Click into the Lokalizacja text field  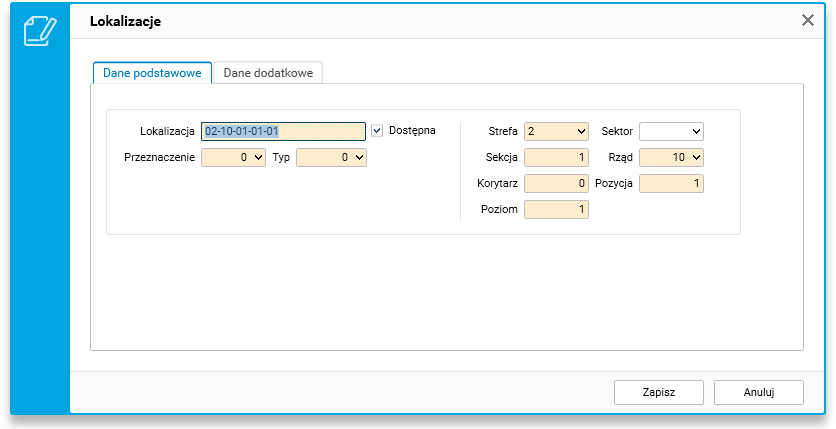(x=282, y=131)
